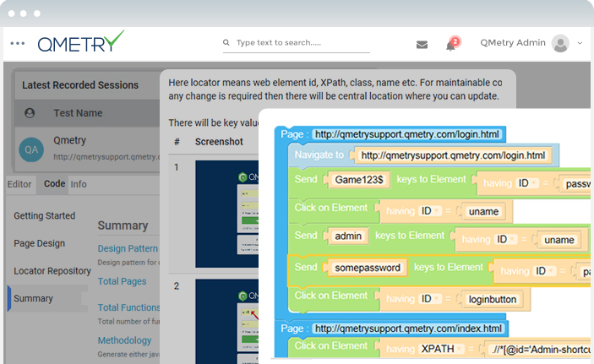Open the ID dropdown beside first uname block
Viewport: 594px width, 364px height.
(427, 211)
